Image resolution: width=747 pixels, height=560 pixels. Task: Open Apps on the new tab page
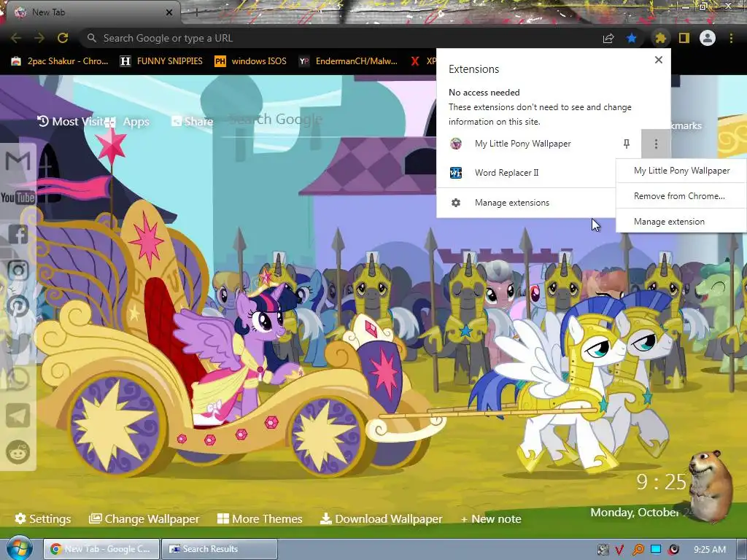pos(127,122)
